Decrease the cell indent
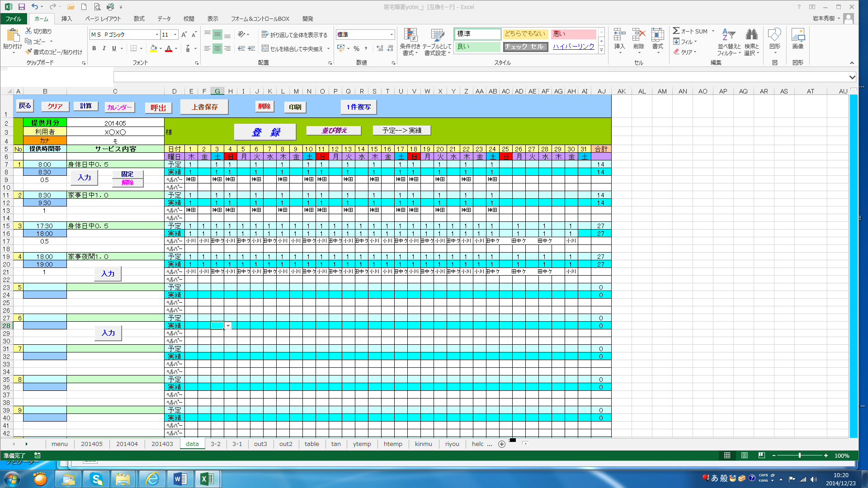This screenshot has width=868, height=488. click(241, 48)
